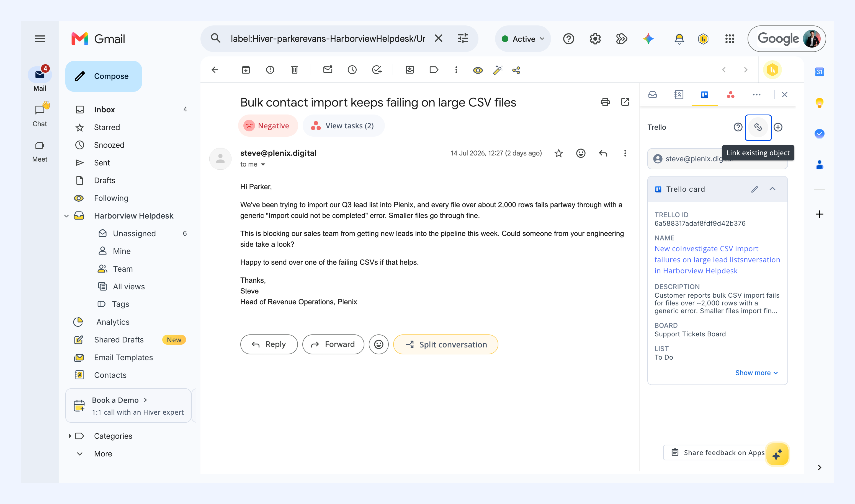Open the Active status dropdown
This screenshot has width=855, height=504.
523,39
